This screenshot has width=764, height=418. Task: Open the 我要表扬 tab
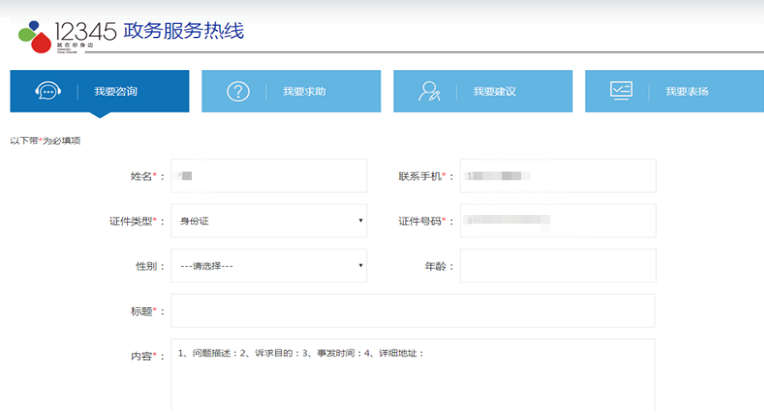674,91
